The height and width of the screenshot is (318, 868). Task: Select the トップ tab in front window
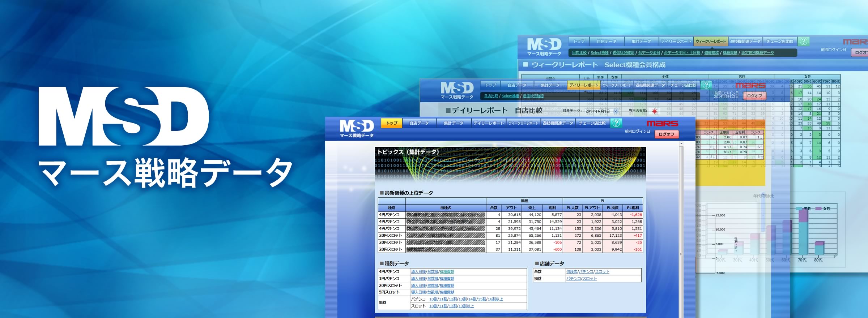[392, 123]
